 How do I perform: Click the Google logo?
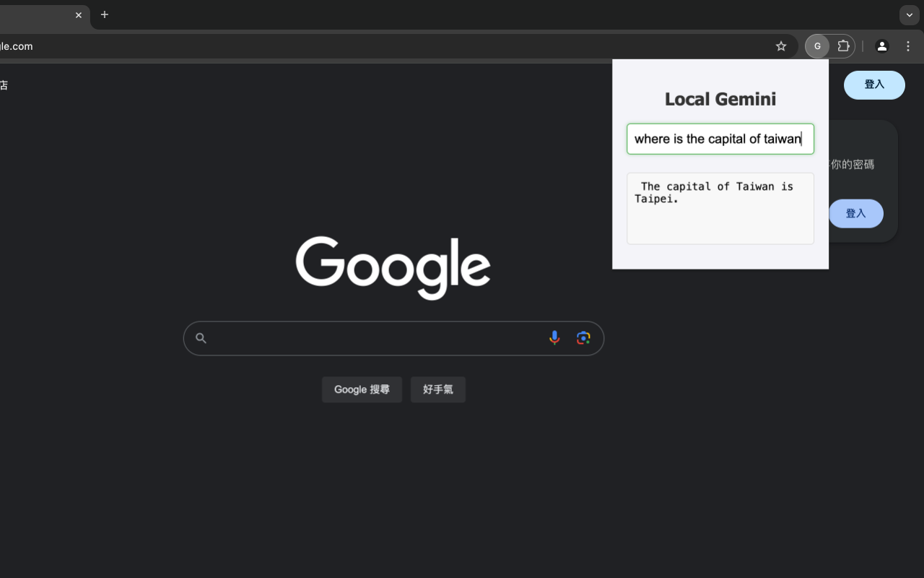click(x=393, y=268)
